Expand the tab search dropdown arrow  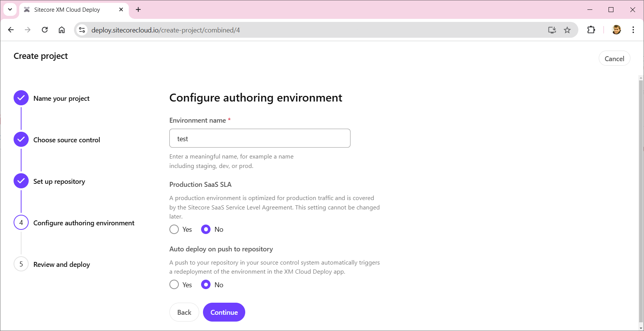[10, 9]
